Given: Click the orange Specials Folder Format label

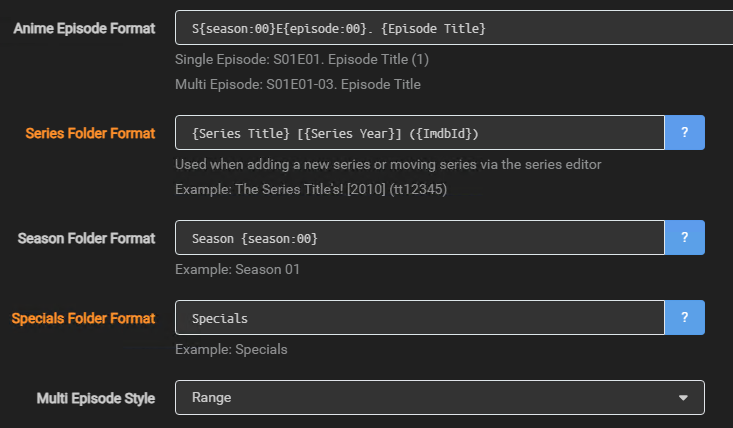Looking at the screenshot, I should pyautogui.click(x=83, y=318).
